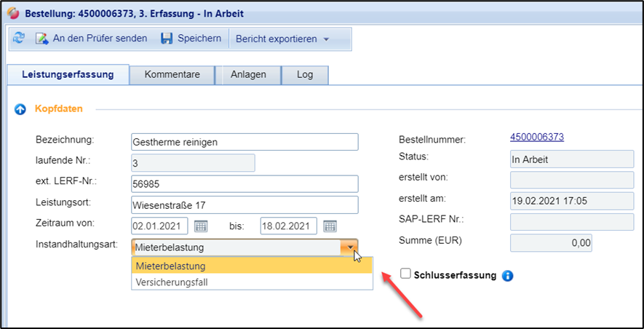Click the ext. LERF-Nr. input field
The width and height of the screenshot is (644, 329).
coord(245,184)
